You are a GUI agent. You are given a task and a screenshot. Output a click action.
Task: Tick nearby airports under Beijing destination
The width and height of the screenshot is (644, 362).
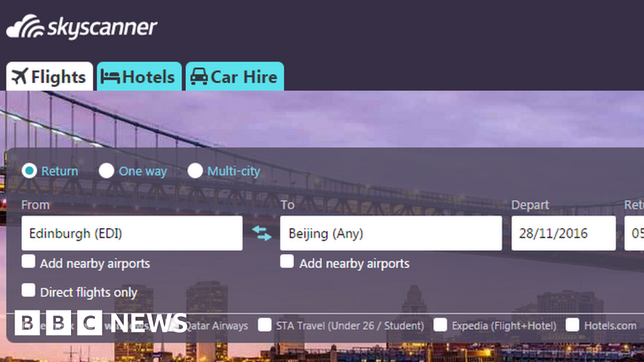coord(287,261)
